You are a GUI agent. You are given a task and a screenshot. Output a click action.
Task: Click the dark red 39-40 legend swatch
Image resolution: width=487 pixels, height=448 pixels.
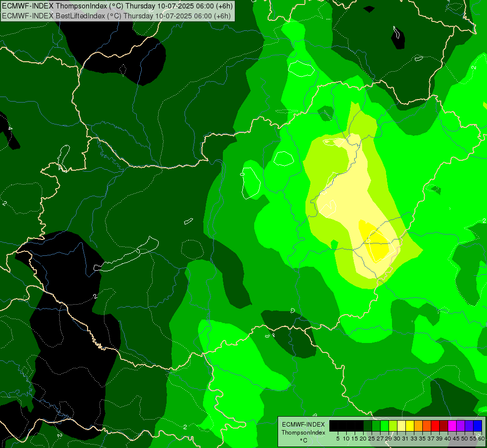click(x=444, y=426)
